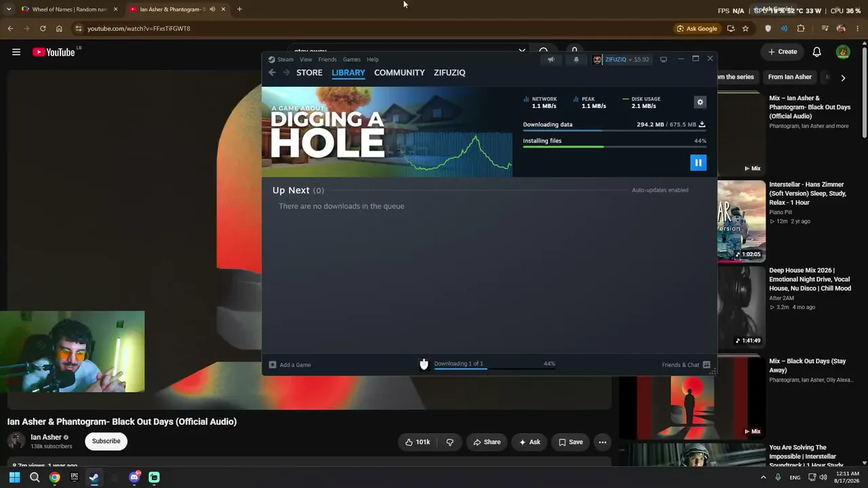The width and height of the screenshot is (868, 488).
Task: Open Windows taskbar search
Action: 35,477
